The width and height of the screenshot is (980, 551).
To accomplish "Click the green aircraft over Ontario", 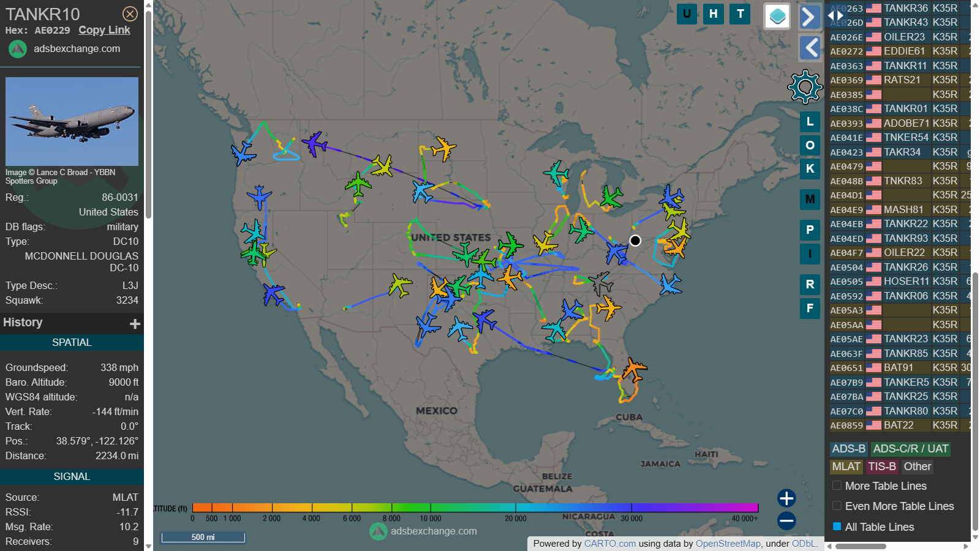I will point(611,197).
